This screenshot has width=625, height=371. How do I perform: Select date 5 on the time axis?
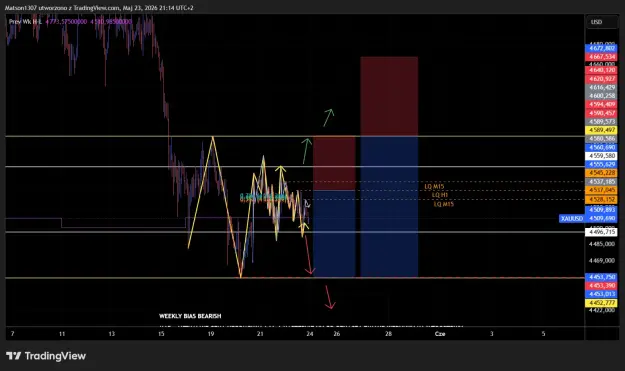[543, 334]
